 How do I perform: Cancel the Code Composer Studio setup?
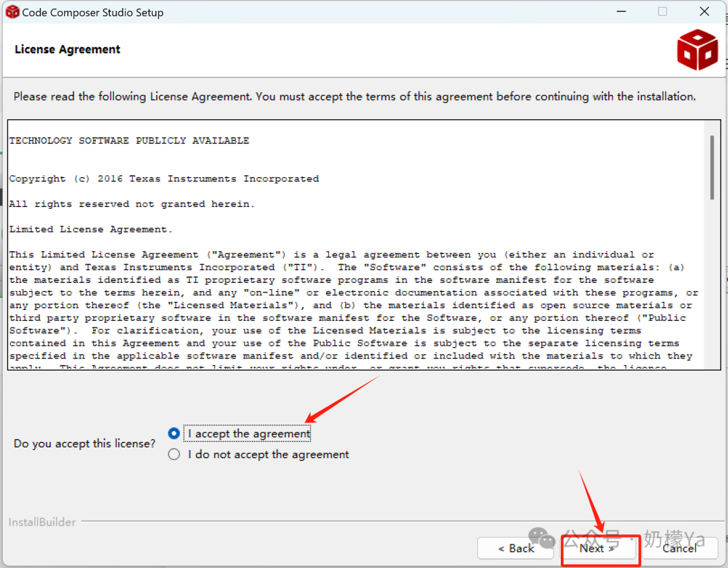pyautogui.click(x=679, y=548)
